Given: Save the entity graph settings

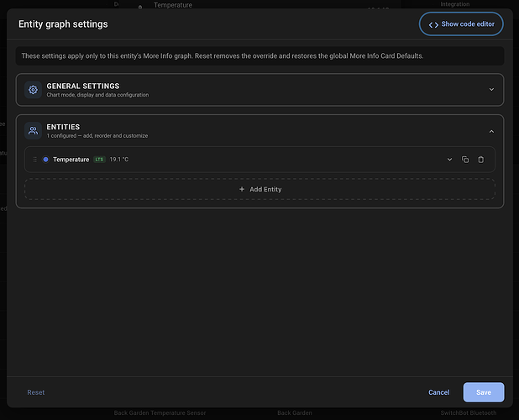Looking at the screenshot, I should tap(484, 392).
